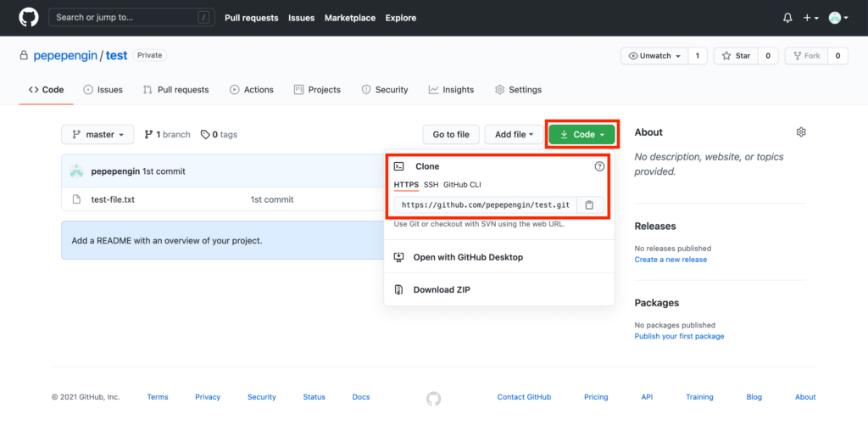This screenshot has width=868, height=448.
Task: Click Create a new release link
Action: click(x=670, y=260)
